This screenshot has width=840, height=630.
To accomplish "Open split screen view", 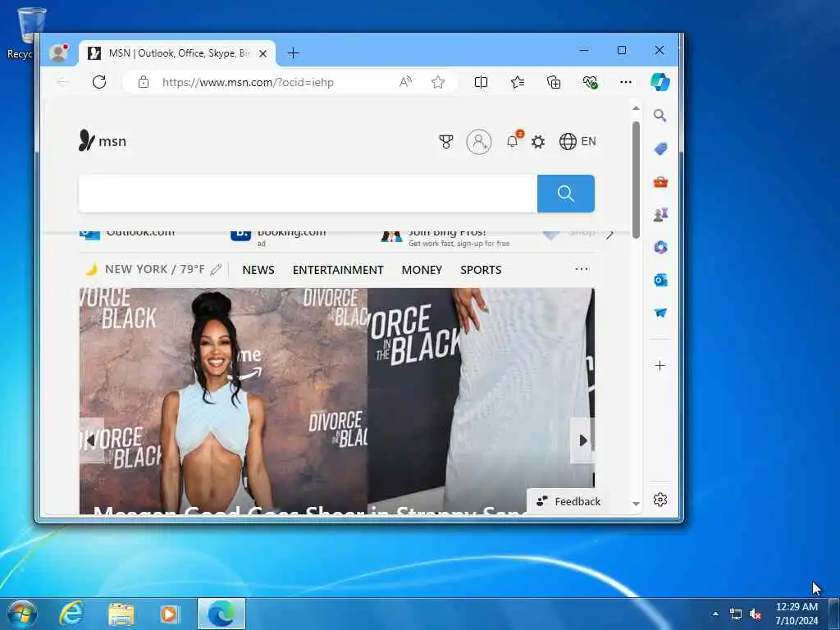I will [481, 82].
